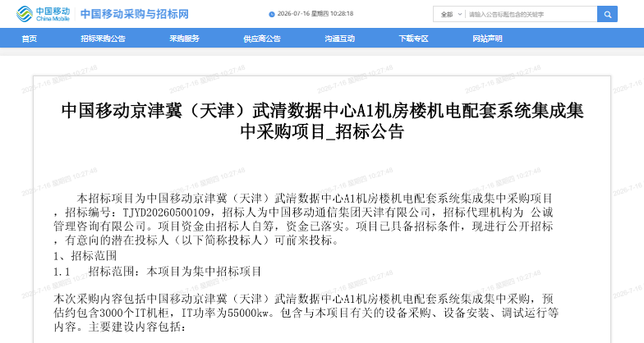The image size is (644, 343).
Task: Click the bid number TJYD20260500109
Action: point(166,213)
